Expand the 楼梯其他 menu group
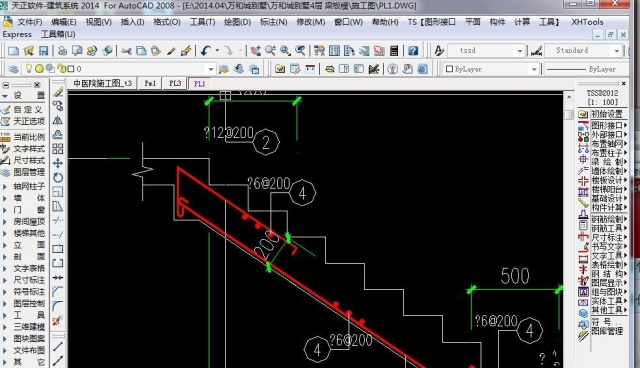Screen dimensions: 640x368 tap(24, 233)
